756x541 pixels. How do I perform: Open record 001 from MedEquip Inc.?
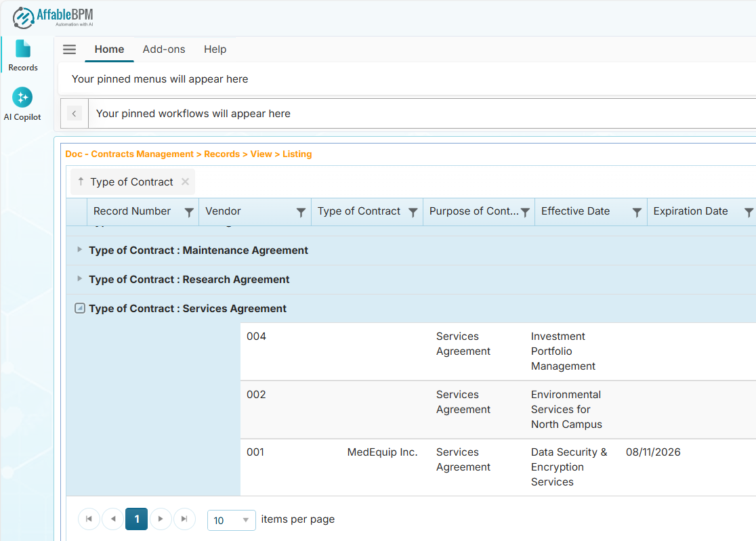tap(255, 452)
